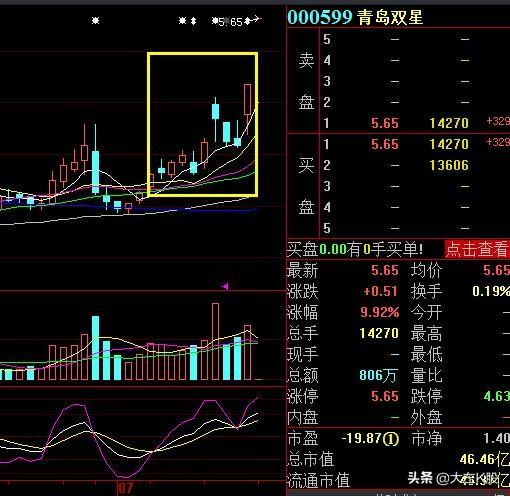This screenshot has height=496, width=510.
Task: Click the 跌停 limit-down value 4.63
Action: pyautogui.click(x=497, y=396)
